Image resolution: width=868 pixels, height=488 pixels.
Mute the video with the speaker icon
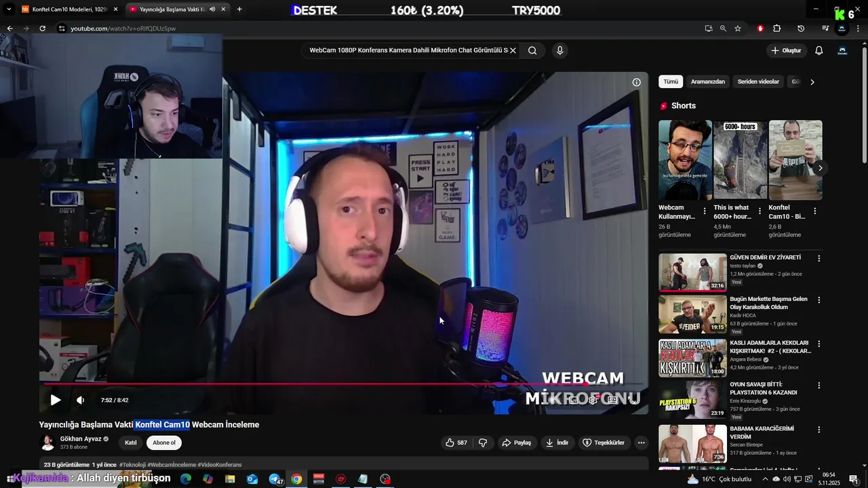click(80, 400)
